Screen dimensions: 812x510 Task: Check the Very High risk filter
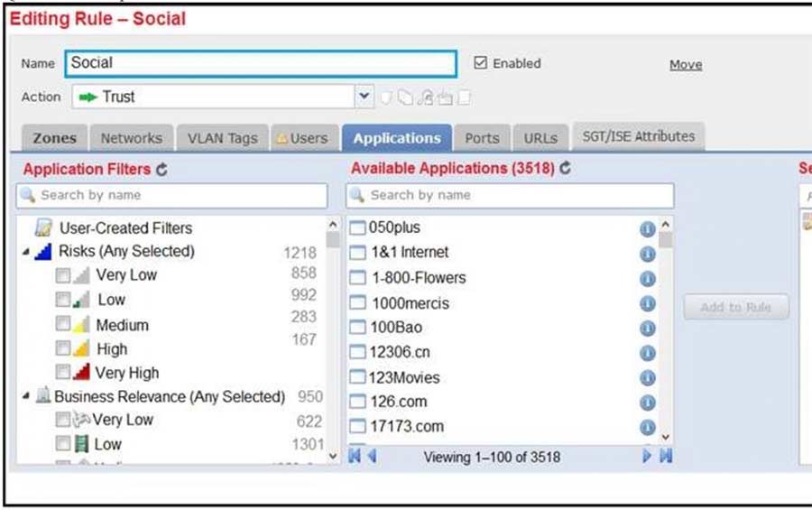62,373
